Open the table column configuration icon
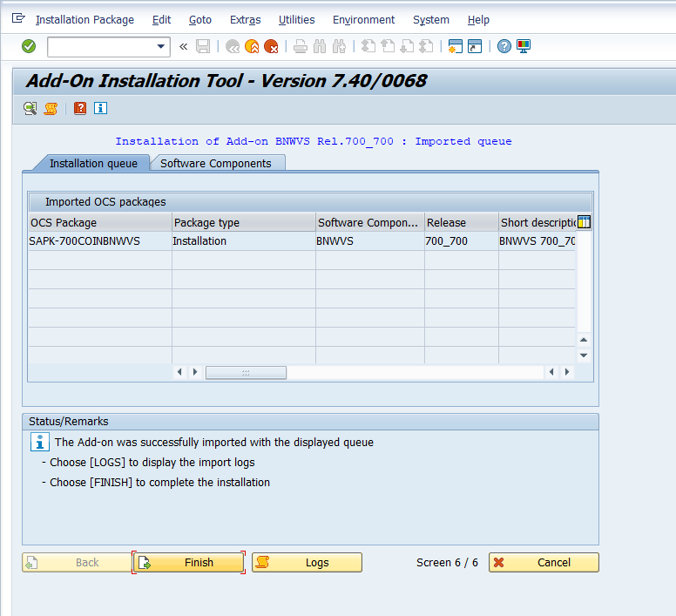 [x=584, y=222]
